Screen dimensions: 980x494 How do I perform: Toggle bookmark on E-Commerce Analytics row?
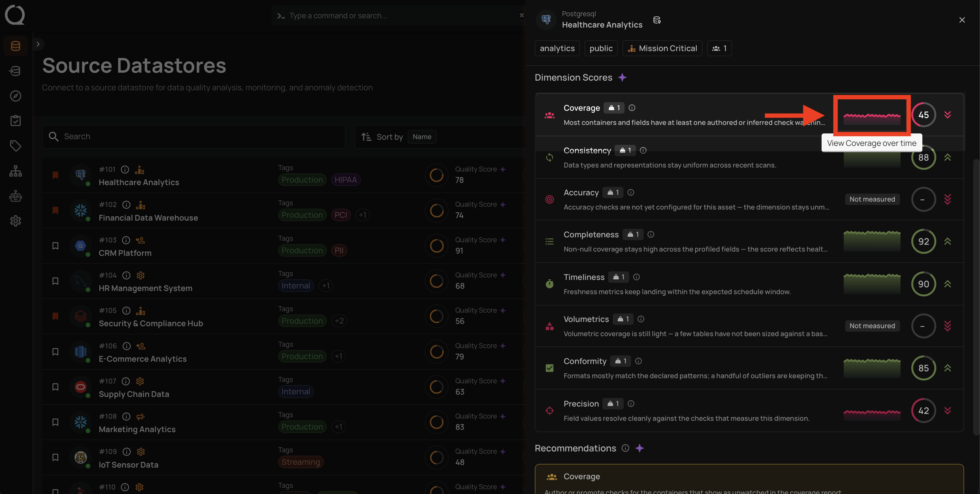pos(55,352)
